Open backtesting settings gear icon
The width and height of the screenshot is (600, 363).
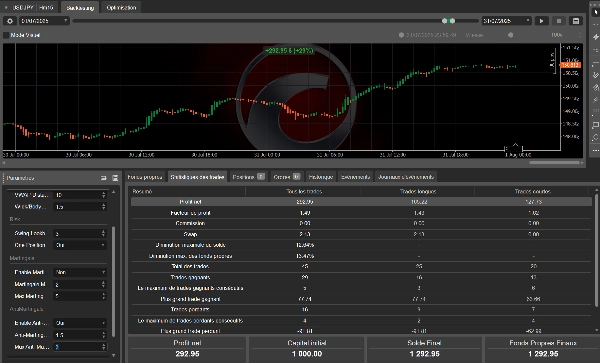10,21
